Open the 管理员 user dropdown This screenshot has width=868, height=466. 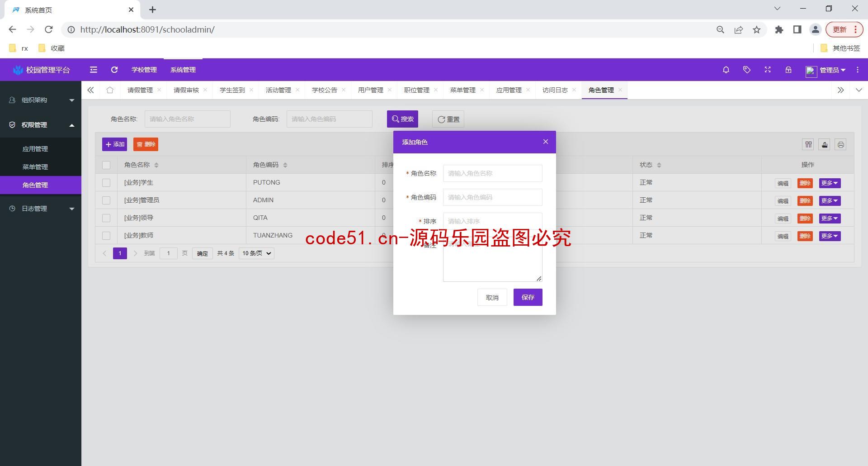tap(826, 70)
